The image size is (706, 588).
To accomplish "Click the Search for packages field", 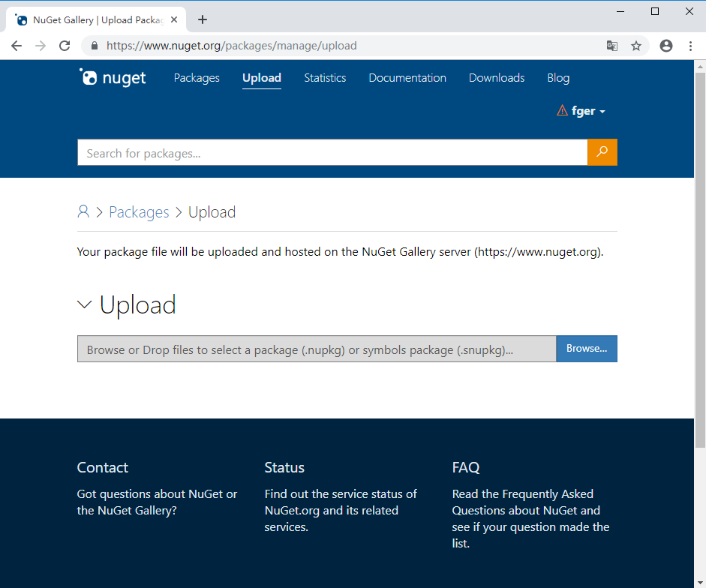I will pos(332,152).
